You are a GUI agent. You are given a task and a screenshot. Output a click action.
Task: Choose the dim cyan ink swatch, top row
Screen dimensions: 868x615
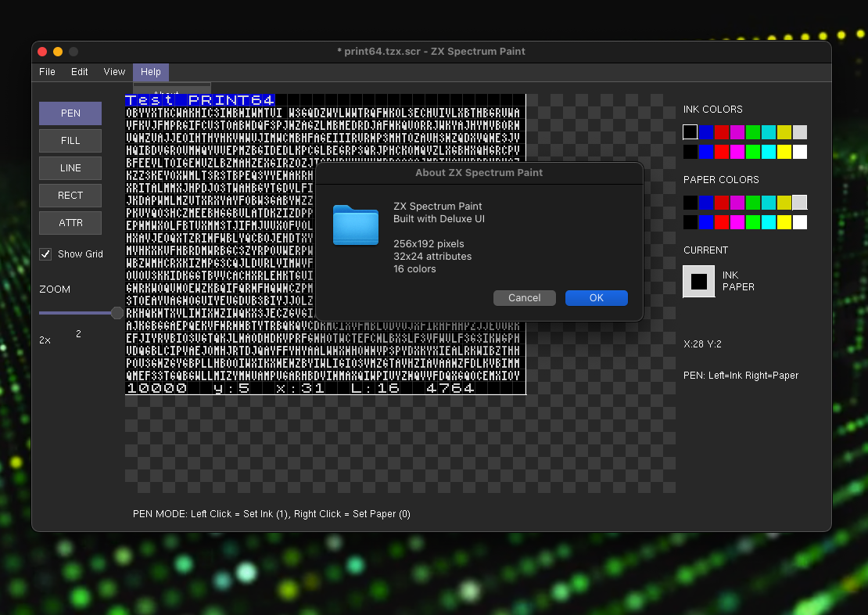click(769, 132)
